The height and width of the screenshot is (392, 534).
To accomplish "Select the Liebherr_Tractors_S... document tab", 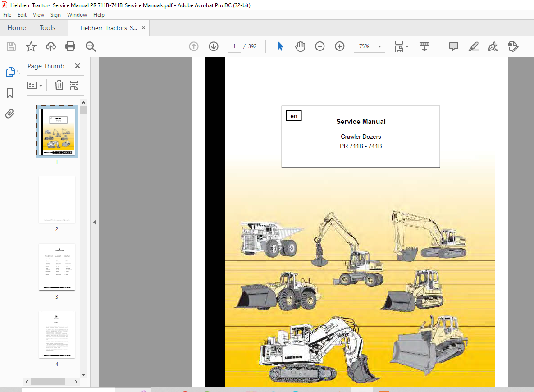I will (109, 28).
